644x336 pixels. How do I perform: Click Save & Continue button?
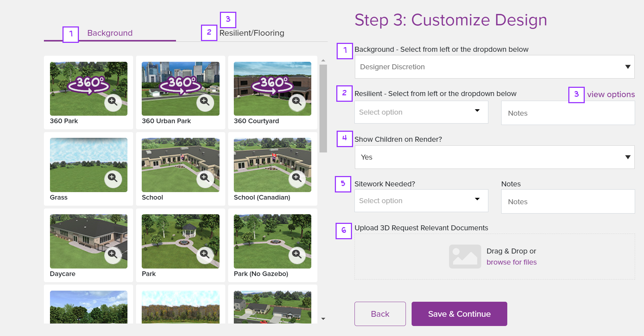tap(459, 314)
